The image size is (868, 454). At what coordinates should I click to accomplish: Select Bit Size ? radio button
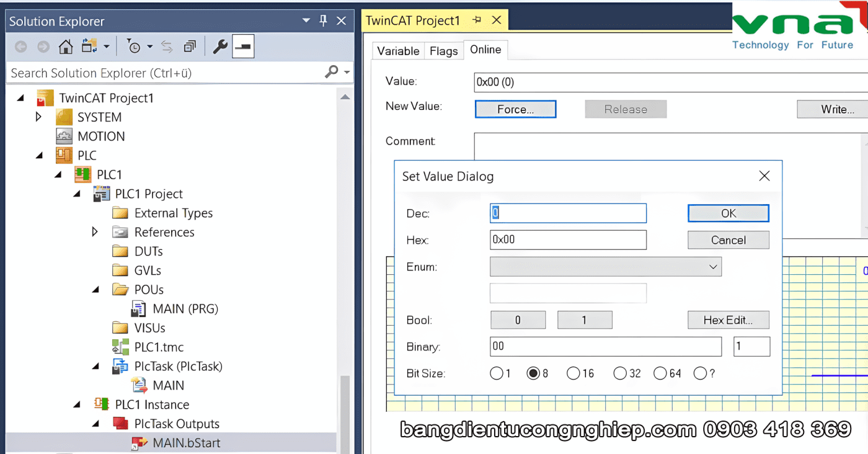[700, 373]
